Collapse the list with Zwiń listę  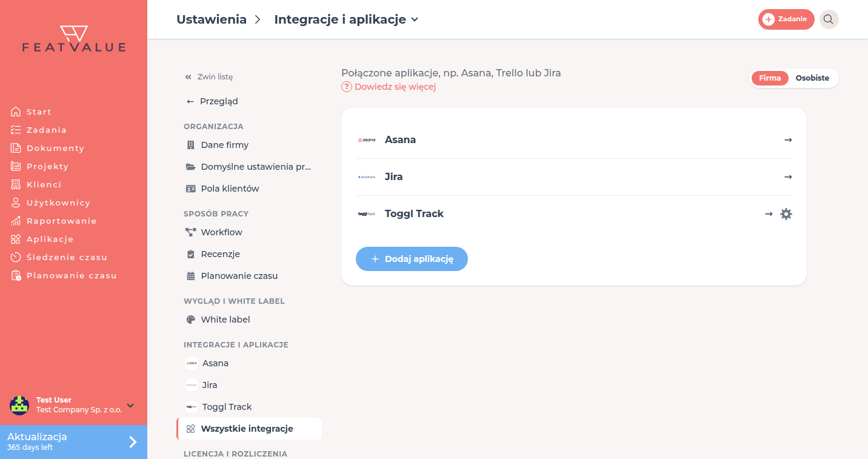pyautogui.click(x=209, y=77)
